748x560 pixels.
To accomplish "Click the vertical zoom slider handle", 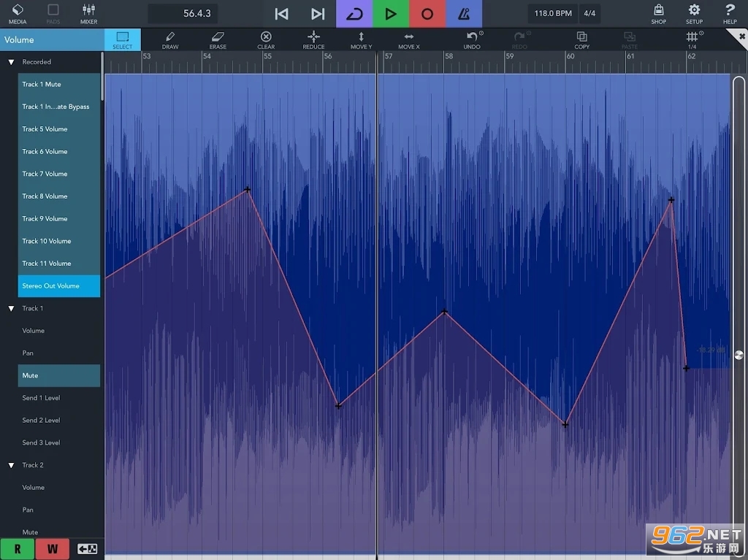I will (x=739, y=355).
